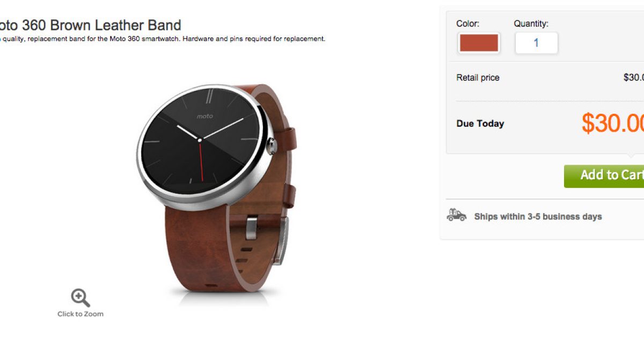Screen dimensions: 644x337
Task: Click the "Quantity:" label
Action: pyautogui.click(x=531, y=24)
